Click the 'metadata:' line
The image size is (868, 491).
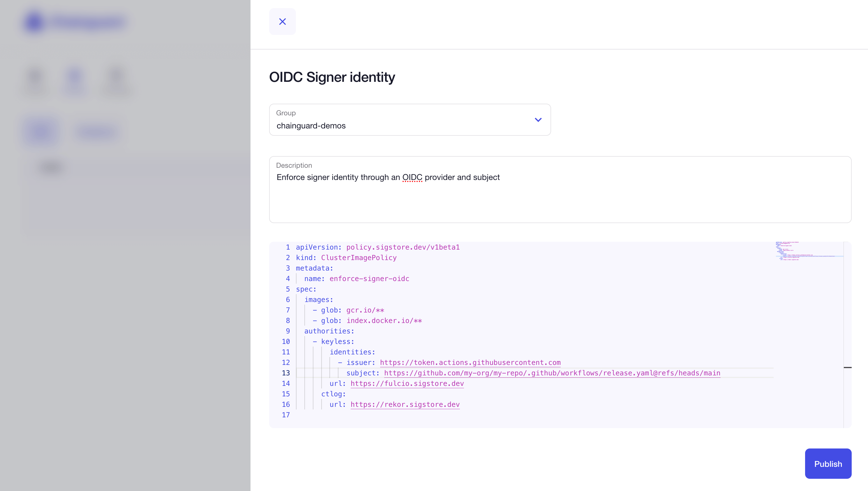click(314, 268)
